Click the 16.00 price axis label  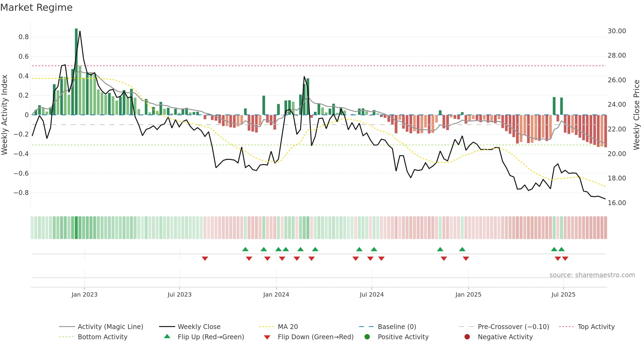(617, 203)
